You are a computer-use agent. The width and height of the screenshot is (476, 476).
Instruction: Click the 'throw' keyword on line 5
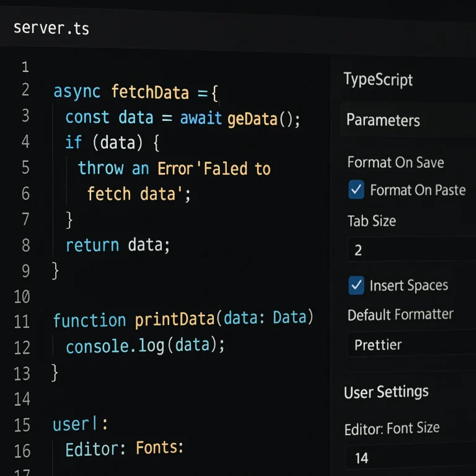pyautogui.click(x=101, y=168)
